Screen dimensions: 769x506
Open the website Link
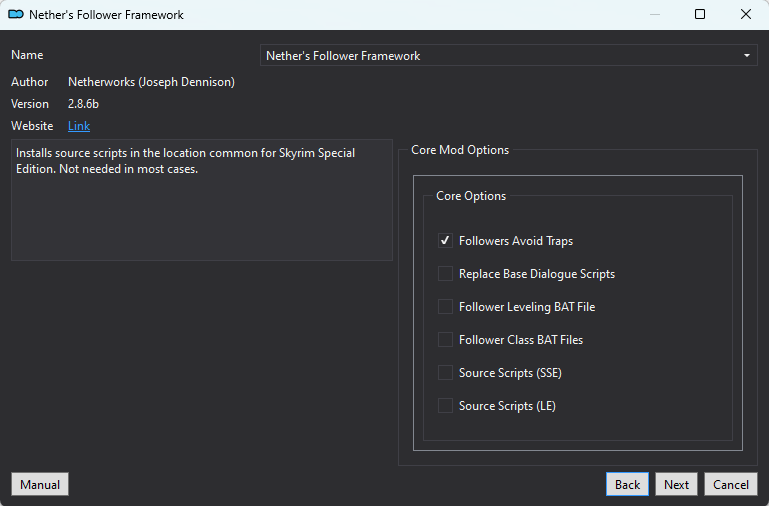79,126
